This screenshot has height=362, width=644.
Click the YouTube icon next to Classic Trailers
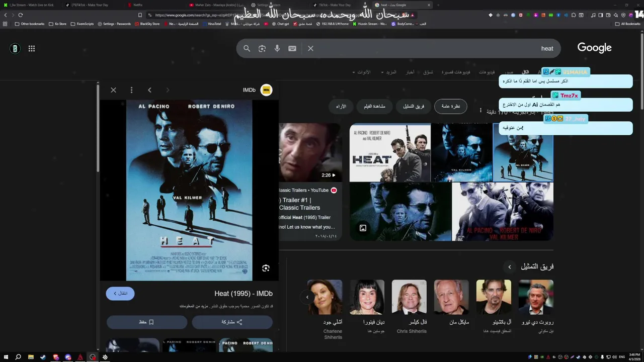(x=334, y=190)
